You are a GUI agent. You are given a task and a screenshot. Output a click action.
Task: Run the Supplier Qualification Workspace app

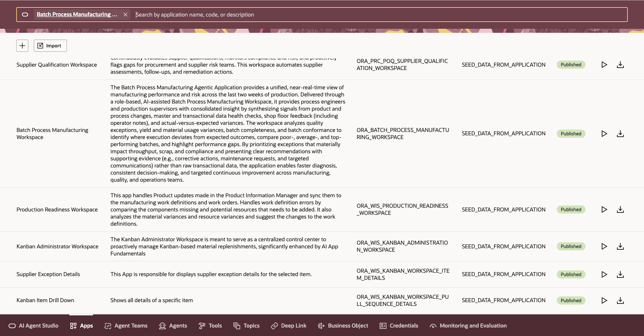[x=604, y=65]
